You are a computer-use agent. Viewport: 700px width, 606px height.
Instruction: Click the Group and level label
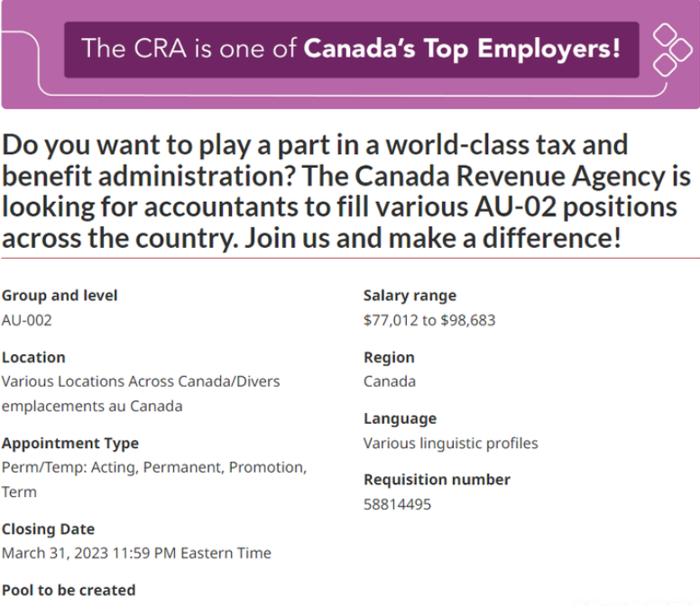pyautogui.click(x=60, y=295)
